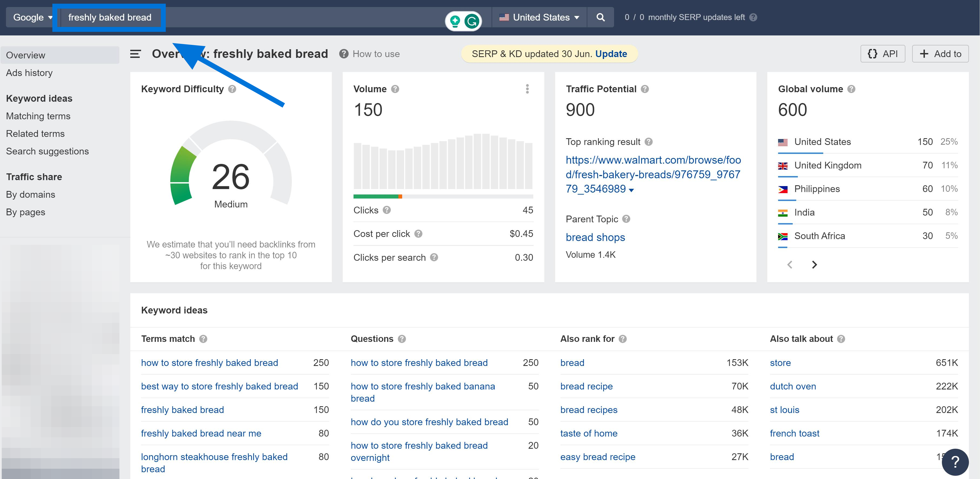Image resolution: width=980 pixels, height=479 pixels.
Task: Open By domains under Traffic share
Action: [x=30, y=194]
